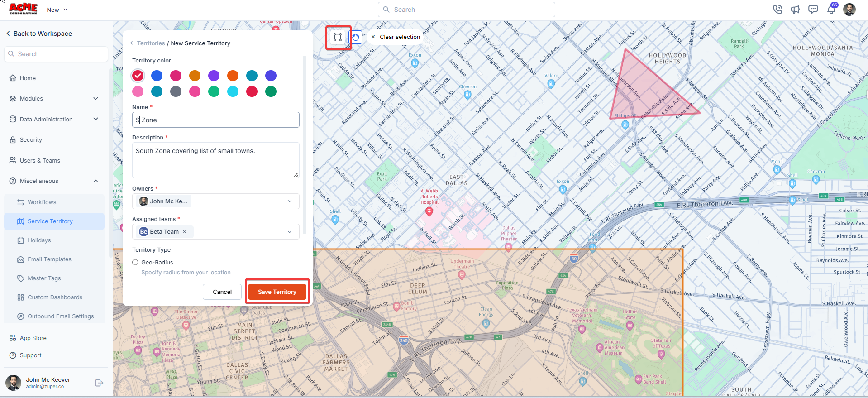The height and width of the screenshot is (398, 868).
Task: Click the logout icon beside John Mc Keever
Action: (x=99, y=383)
